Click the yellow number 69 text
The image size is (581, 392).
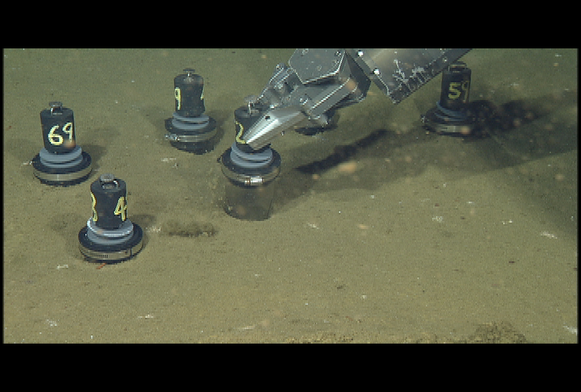(x=61, y=134)
